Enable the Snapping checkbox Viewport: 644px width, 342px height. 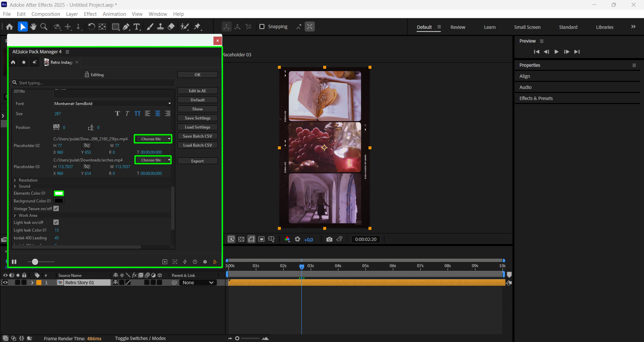[262, 27]
